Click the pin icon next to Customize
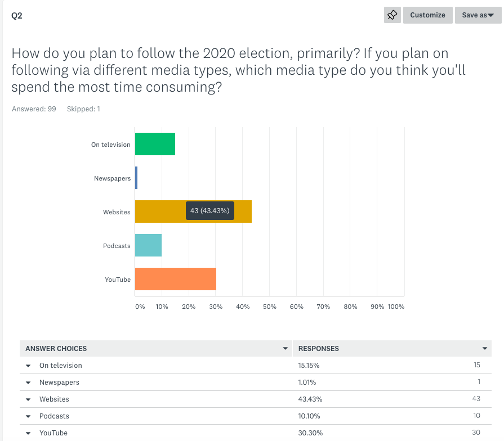The image size is (504, 441). point(393,15)
